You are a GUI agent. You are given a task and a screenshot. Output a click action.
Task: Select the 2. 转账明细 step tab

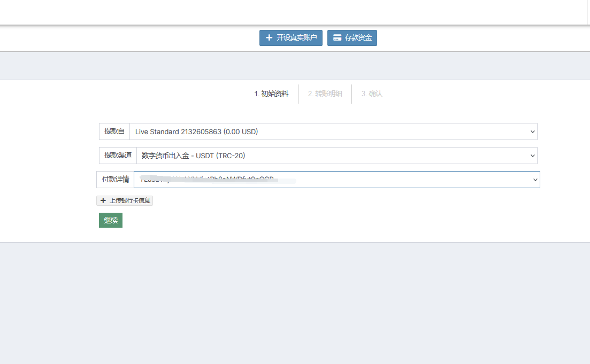click(325, 94)
